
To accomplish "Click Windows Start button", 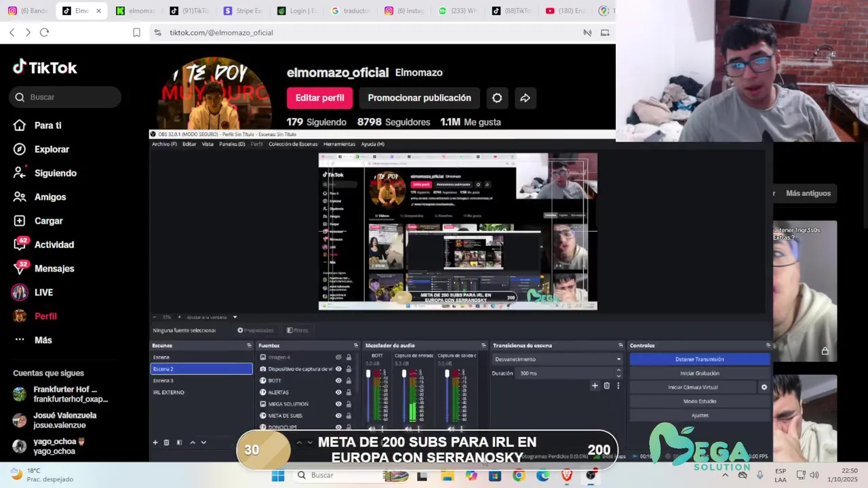I will [278, 475].
